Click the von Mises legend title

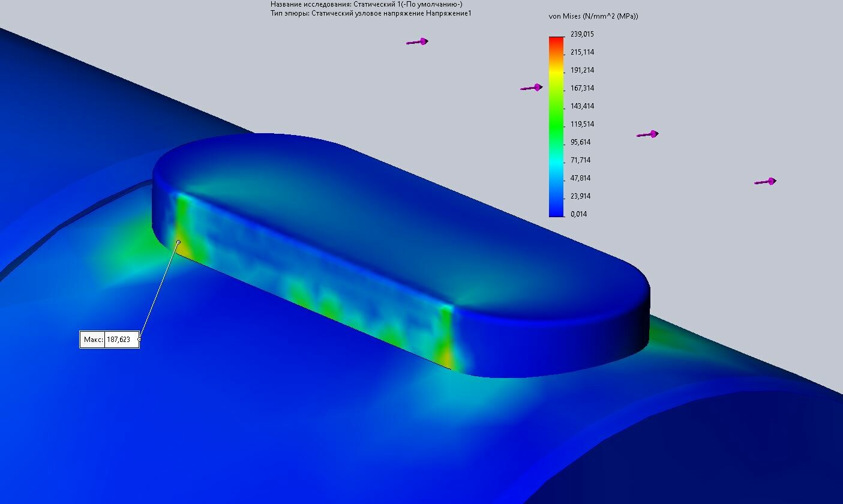(x=593, y=16)
